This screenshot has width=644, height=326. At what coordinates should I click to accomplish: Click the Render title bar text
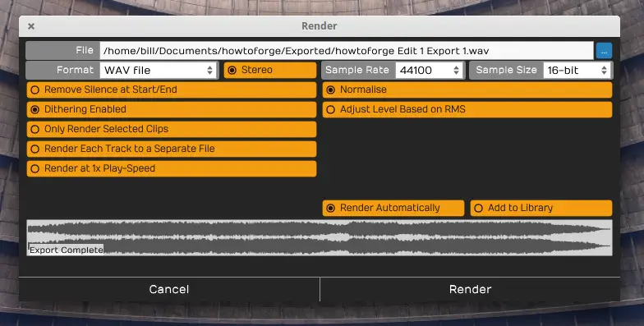319,26
